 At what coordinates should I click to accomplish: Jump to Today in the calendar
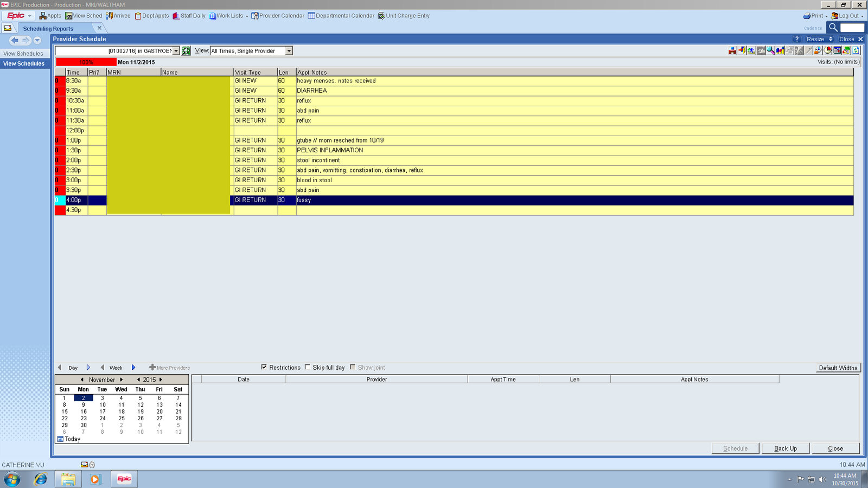(69, 439)
